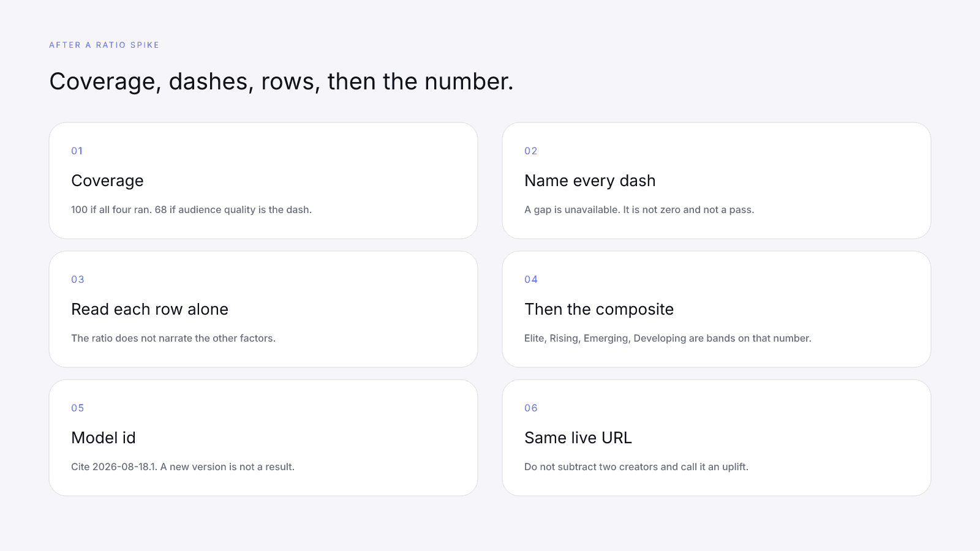Open the 'Read each row alone' card
980x551 pixels.
pos(263,309)
